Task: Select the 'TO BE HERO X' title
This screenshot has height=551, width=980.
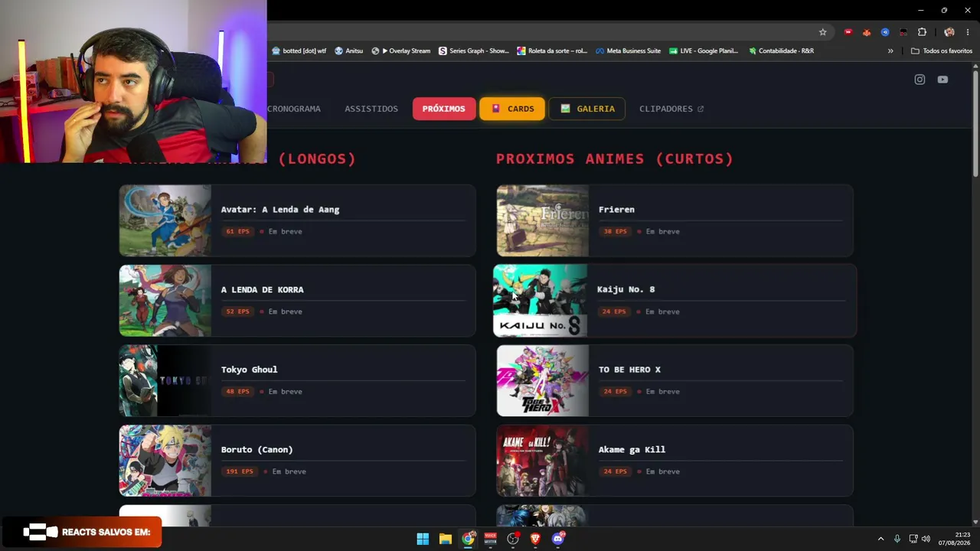Action: (629, 370)
